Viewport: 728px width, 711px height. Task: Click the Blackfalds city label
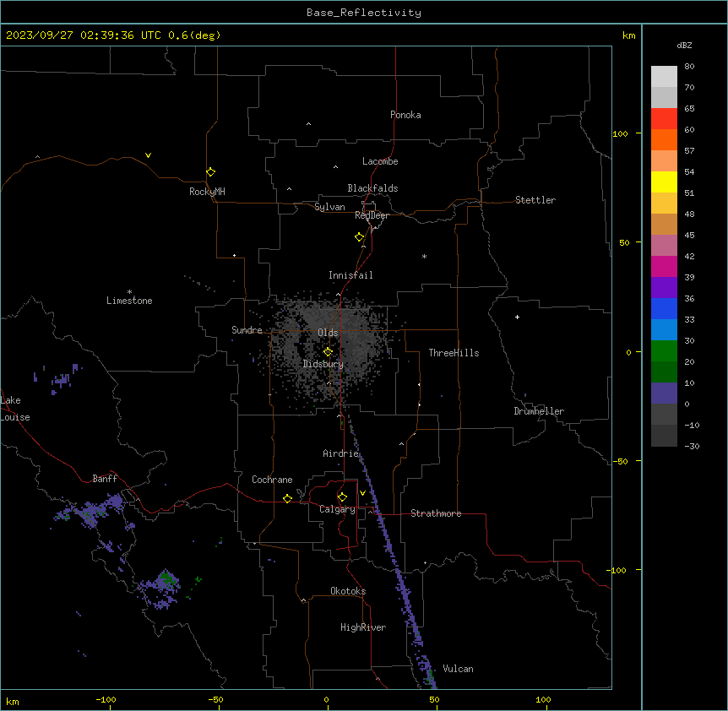(x=372, y=188)
